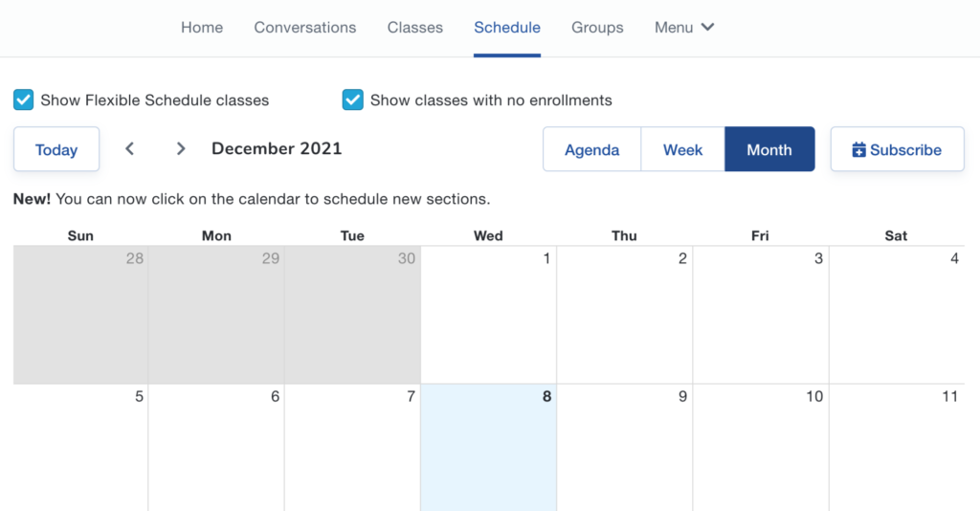Viewport: 980px width, 511px height.
Task: Select the Schedule tab
Action: [x=507, y=28]
